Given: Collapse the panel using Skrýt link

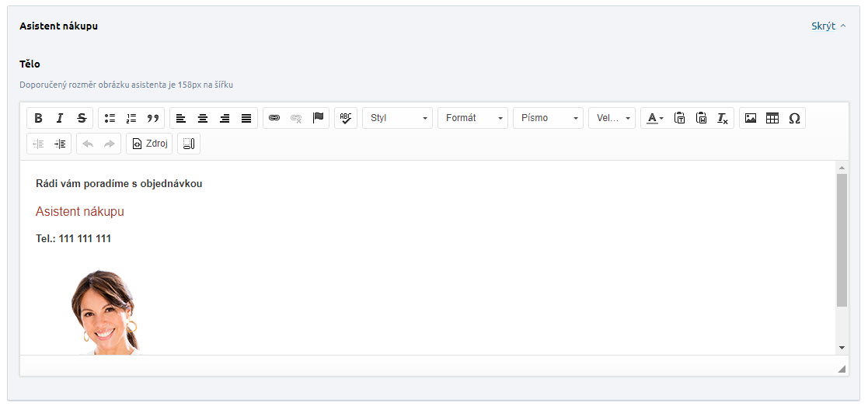Looking at the screenshot, I should click(x=828, y=26).
